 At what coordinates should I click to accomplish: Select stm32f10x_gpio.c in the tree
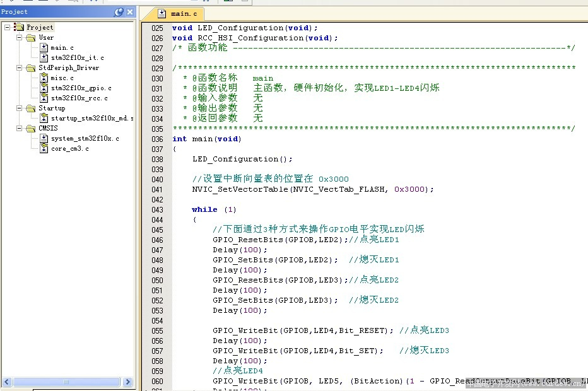click(81, 88)
